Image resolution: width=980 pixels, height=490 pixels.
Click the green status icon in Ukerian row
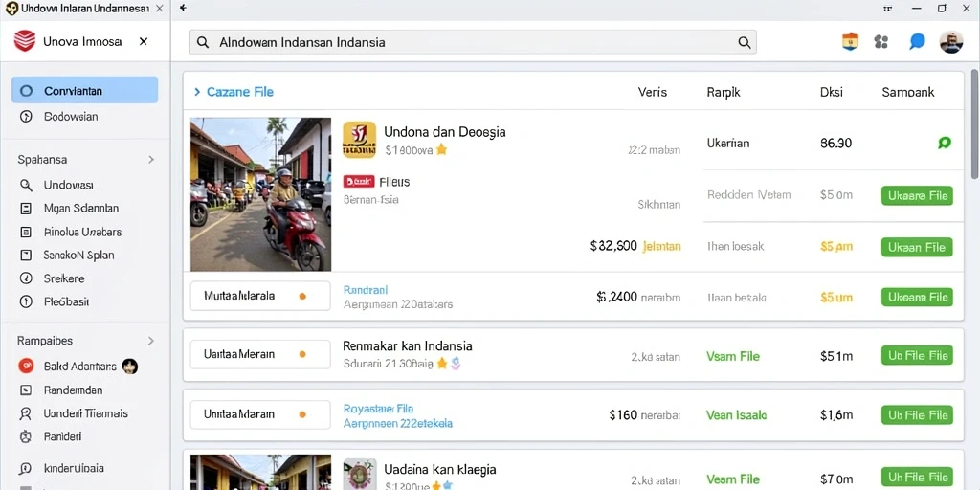945,144
